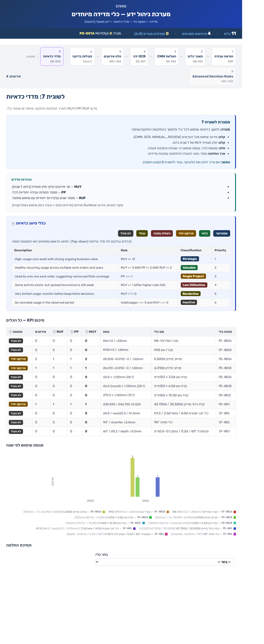The width and height of the screenshot is (264, 644).
Task: Click the help icon in PP column header
Action: (x=72, y=332)
